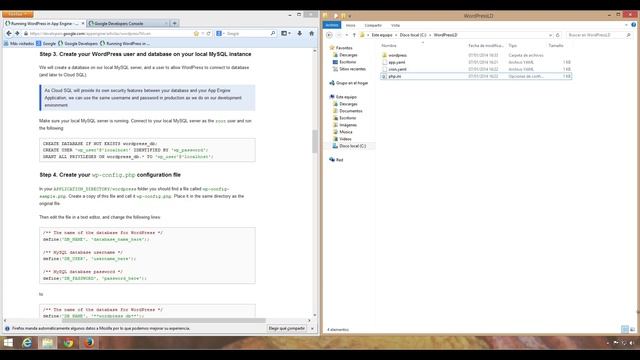Open the Windows Start button
The width and height of the screenshot is (640, 360).
(x=8, y=342)
